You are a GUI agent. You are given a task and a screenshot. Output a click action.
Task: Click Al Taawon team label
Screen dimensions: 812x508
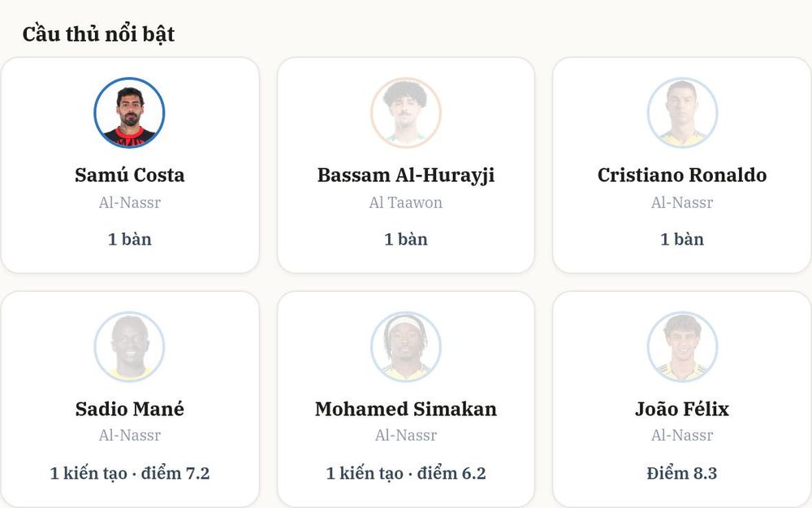pyautogui.click(x=405, y=202)
